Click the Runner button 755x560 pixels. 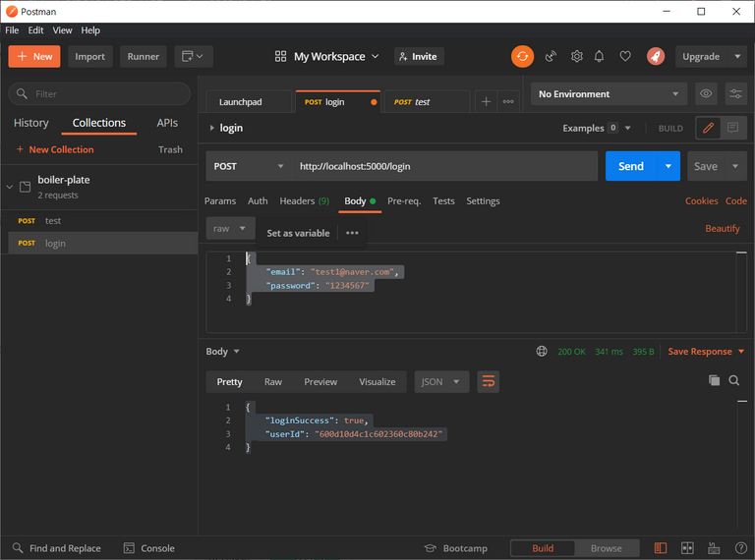click(x=143, y=56)
